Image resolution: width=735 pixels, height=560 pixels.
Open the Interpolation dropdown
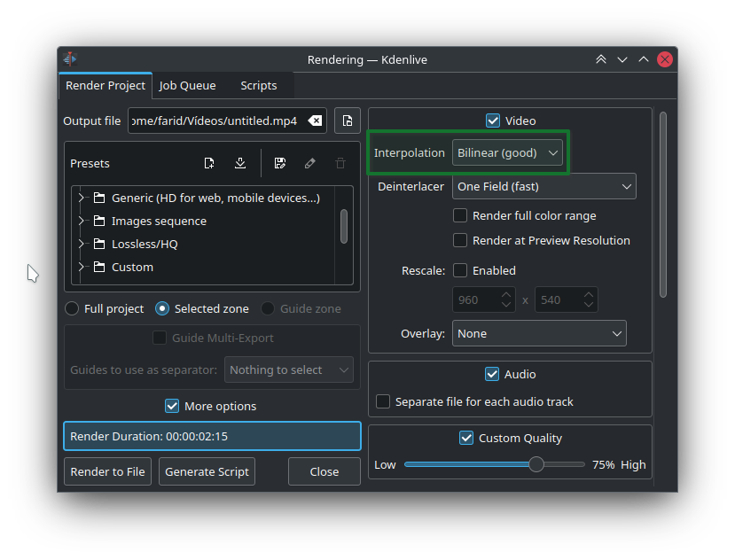pyautogui.click(x=507, y=152)
